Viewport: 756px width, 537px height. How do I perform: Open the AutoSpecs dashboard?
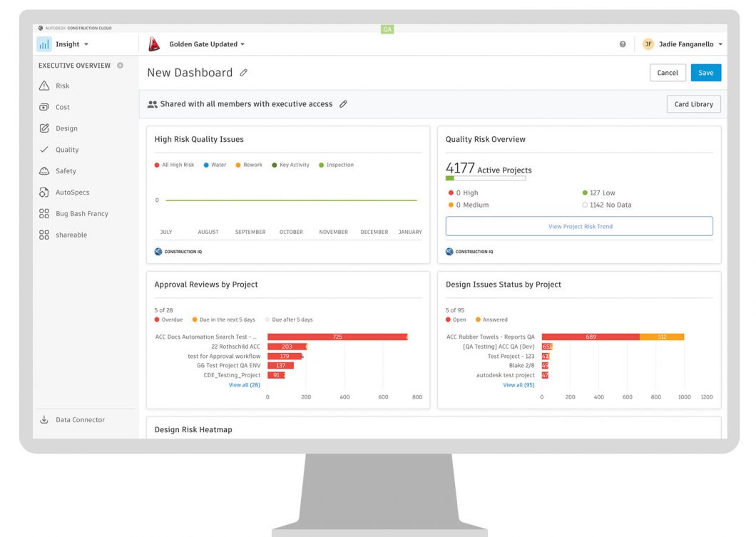tap(72, 192)
